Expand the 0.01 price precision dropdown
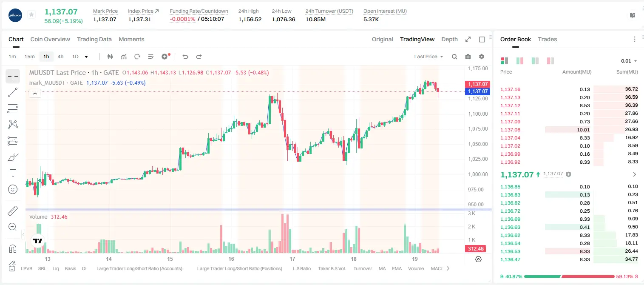Viewport: 644px width, 285px height. [x=629, y=61]
